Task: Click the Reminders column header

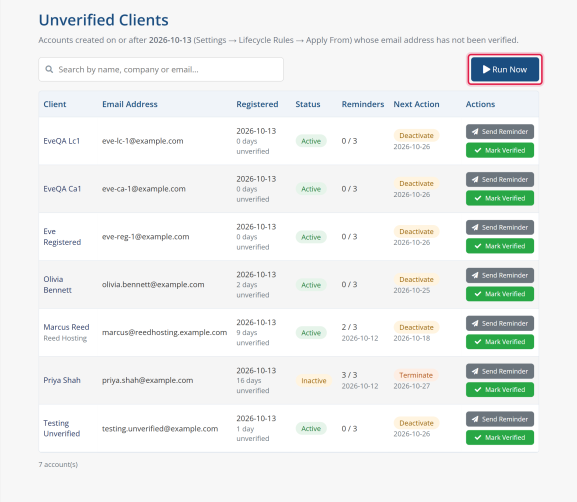Action: (362, 104)
